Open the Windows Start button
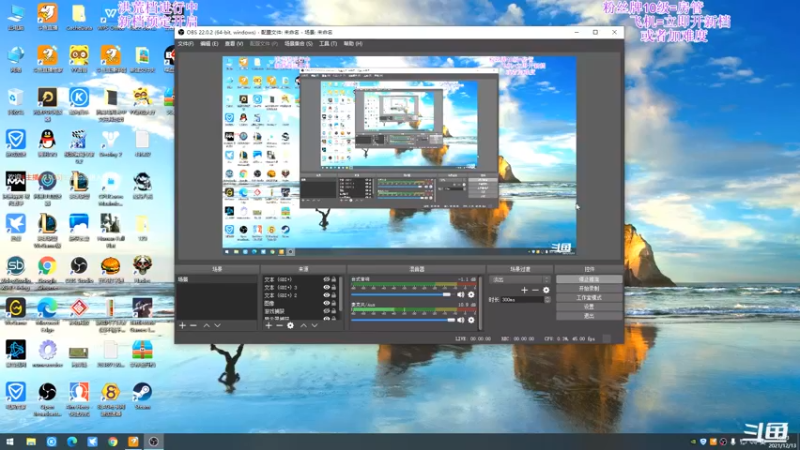Image resolution: width=800 pixels, height=450 pixels. pyautogui.click(x=10, y=442)
